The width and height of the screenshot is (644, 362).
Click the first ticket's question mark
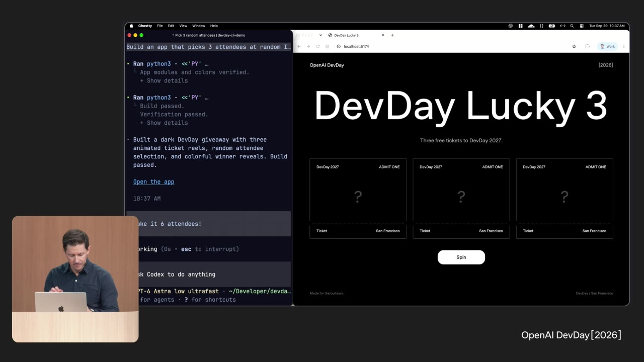(358, 197)
